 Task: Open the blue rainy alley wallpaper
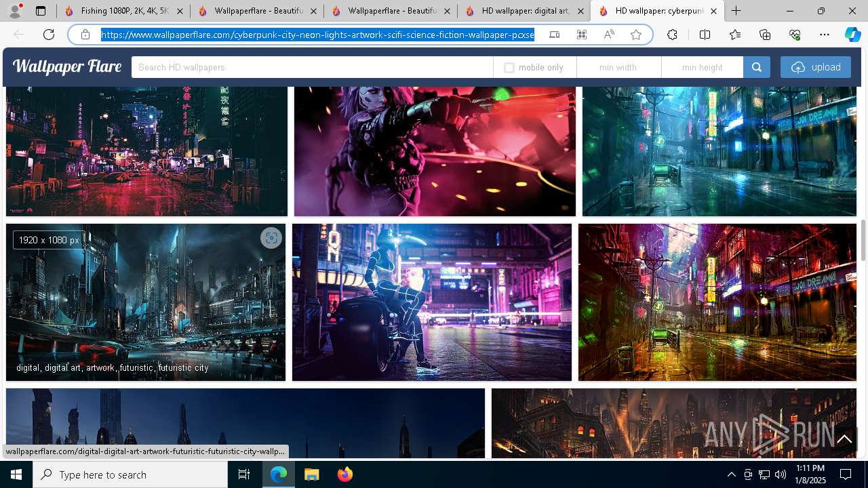point(719,151)
